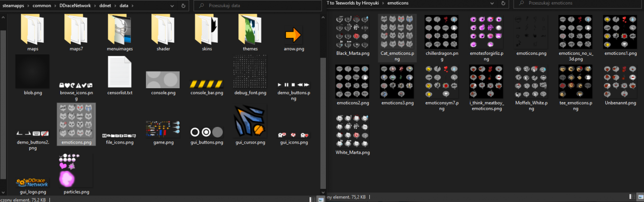Select censorlist.txt text file

coord(119,72)
